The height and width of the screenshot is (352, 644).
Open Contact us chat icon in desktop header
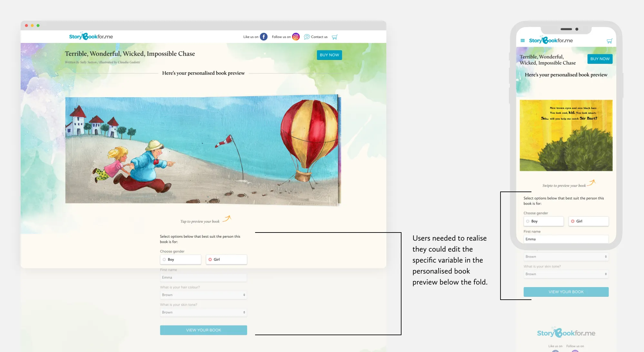[307, 37]
